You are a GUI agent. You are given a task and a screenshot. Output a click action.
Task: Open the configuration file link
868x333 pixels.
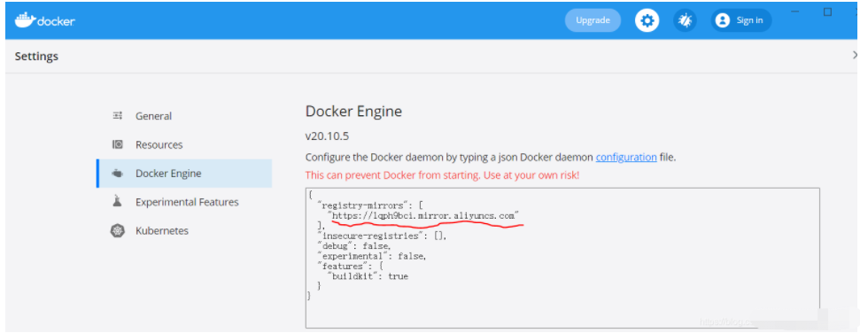tap(626, 157)
